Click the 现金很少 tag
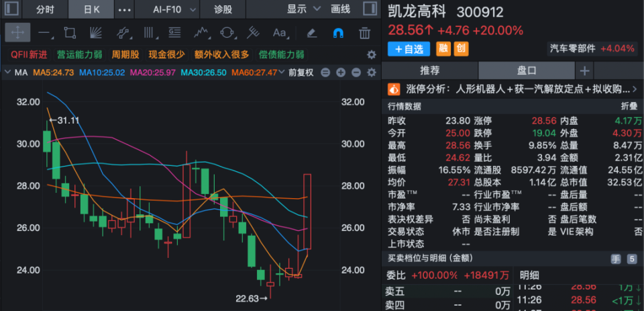 pos(166,54)
